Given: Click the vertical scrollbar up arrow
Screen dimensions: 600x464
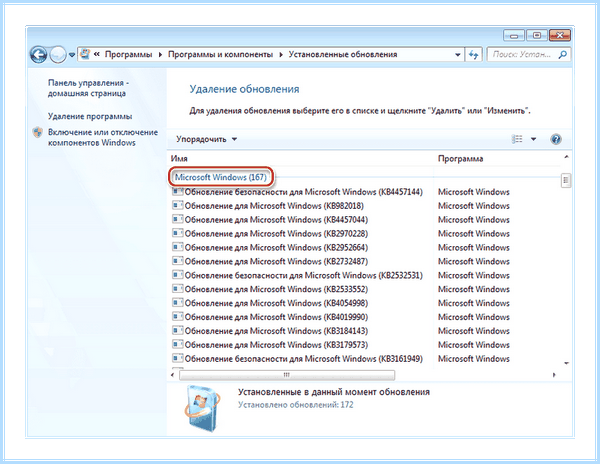Looking at the screenshot, I should pyautogui.click(x=566, y=157).
